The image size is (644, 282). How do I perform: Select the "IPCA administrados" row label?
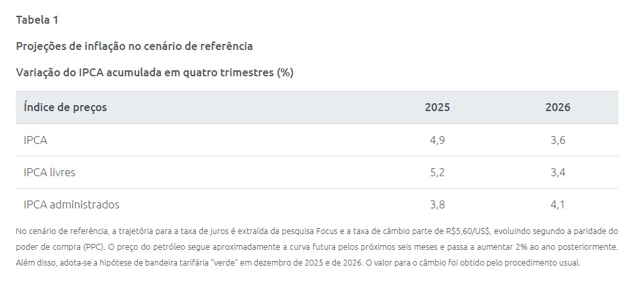tap(71, 204)
